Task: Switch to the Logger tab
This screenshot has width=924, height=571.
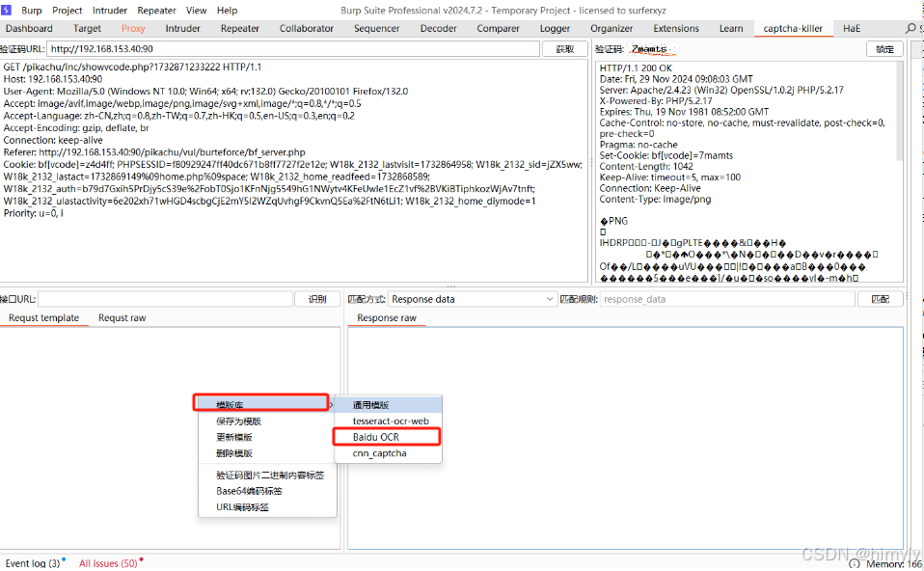Action: point(556,28)
